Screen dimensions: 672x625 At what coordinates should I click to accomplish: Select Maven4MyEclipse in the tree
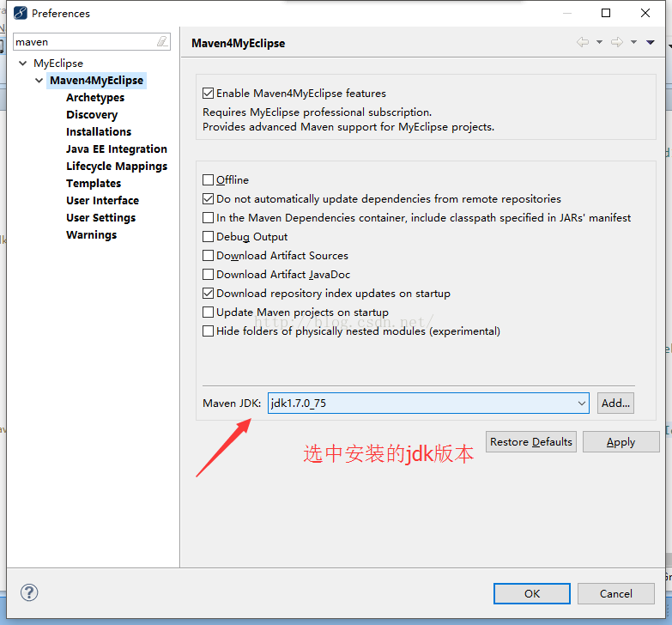pyautogui.click(x=96, y=80)
